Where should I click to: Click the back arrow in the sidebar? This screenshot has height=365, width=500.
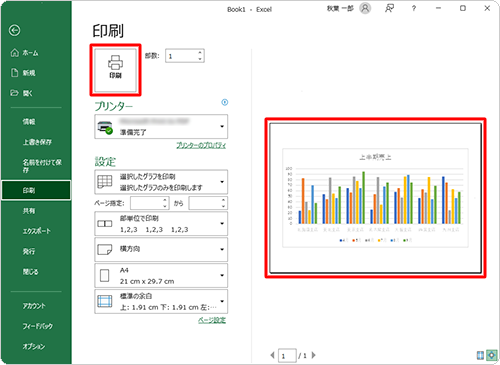[14, 31]
